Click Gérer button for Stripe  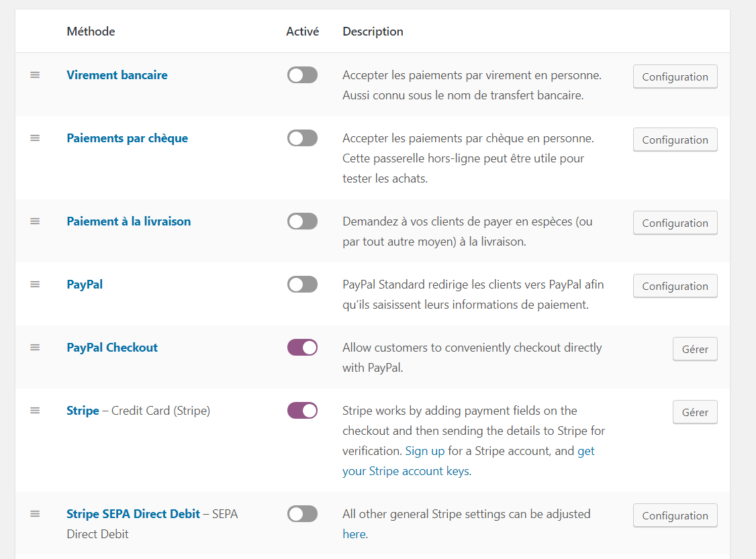[695, 413]
